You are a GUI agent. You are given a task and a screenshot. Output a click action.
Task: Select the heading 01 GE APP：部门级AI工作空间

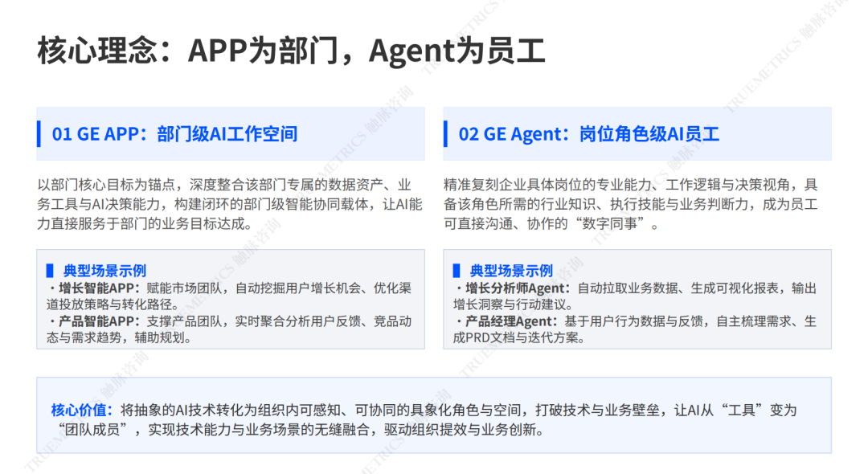point(174,134)
